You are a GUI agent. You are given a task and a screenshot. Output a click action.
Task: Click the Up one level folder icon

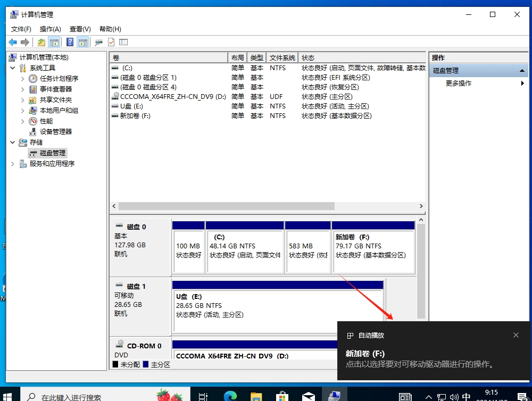point(41,43)
